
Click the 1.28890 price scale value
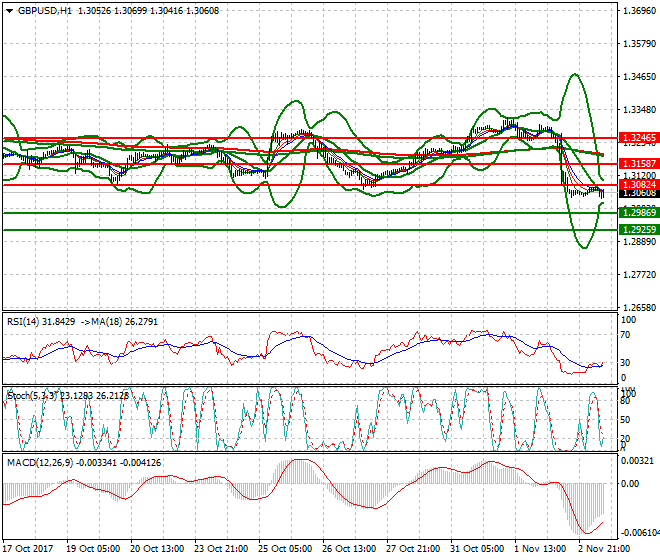(x=639, y=242)
